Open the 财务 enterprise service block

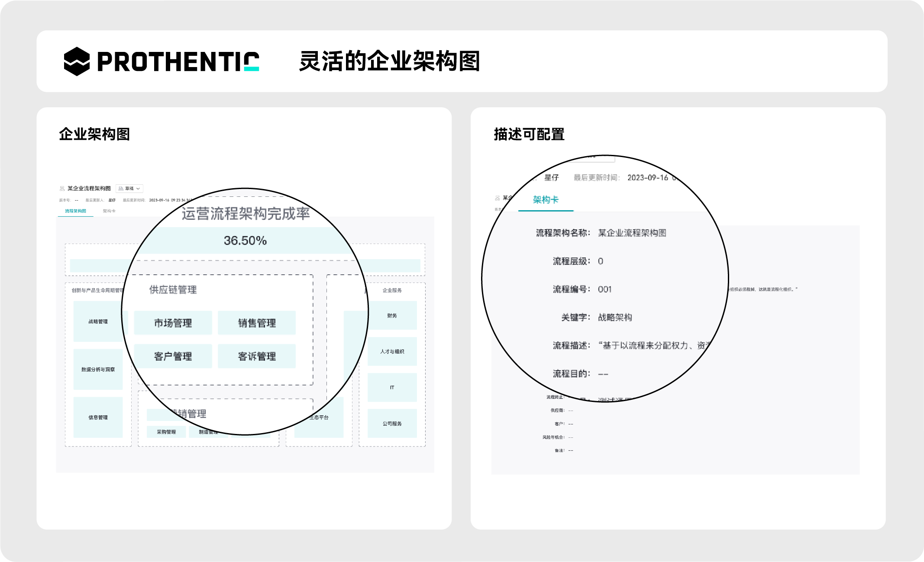[392, 316]
